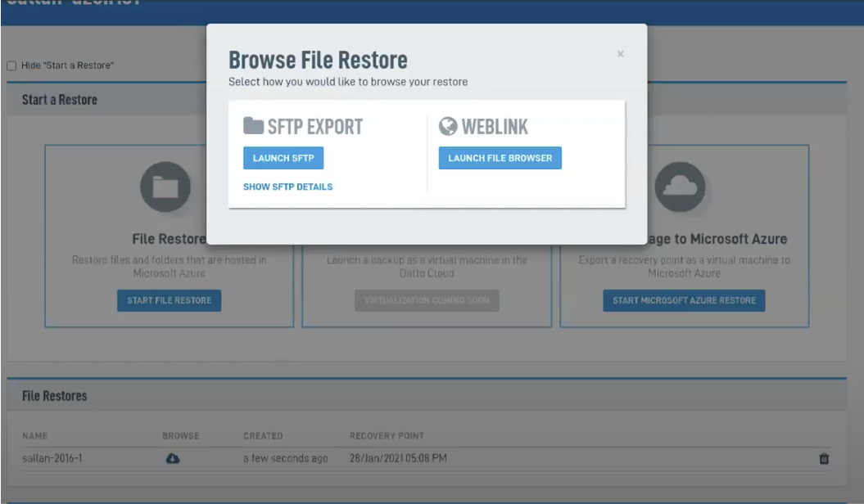Click the Start File Restore button
The width and height of the screenshot is (864, 504).
(x=169, y=300)
